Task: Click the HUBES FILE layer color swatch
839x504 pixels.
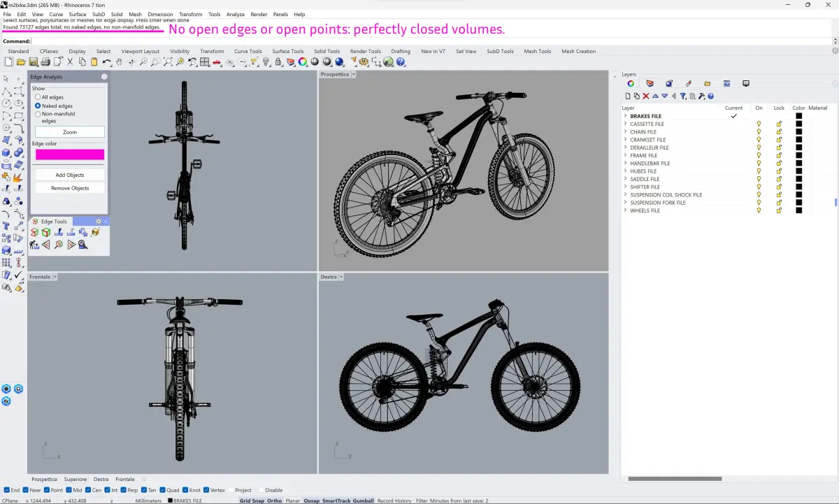Action: coord(799,171)
